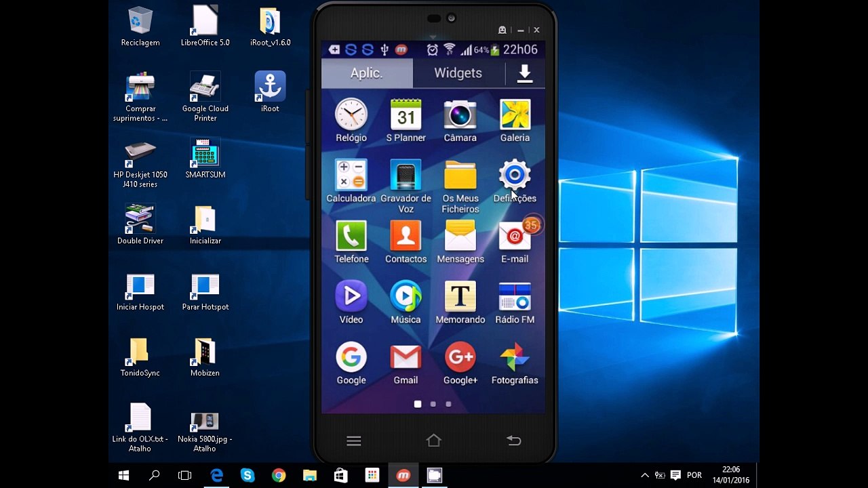Tap the phone's home button
Viewport: 868px width, 488px height.
tap(433, 441)
